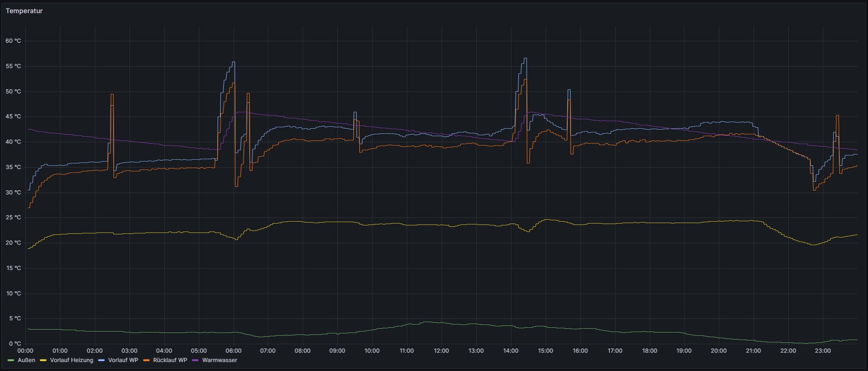
Task: Click the 0 °C y-axis label
Action: 15,344
